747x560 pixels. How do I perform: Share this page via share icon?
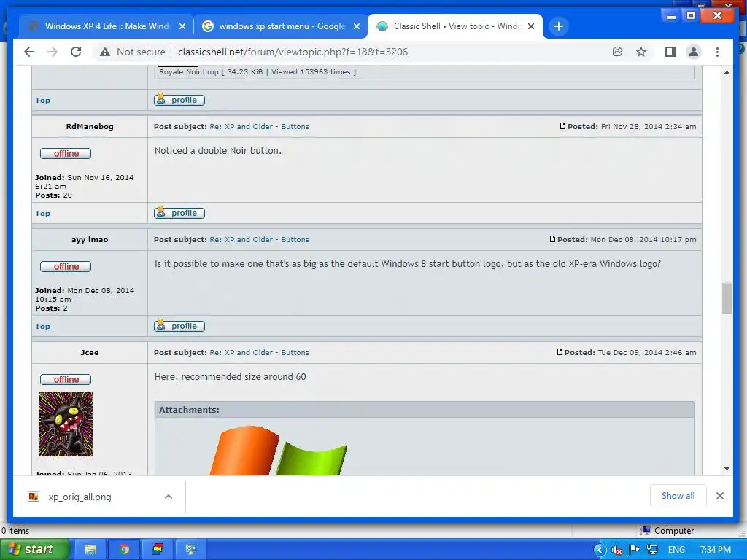[x=617, y=52]
